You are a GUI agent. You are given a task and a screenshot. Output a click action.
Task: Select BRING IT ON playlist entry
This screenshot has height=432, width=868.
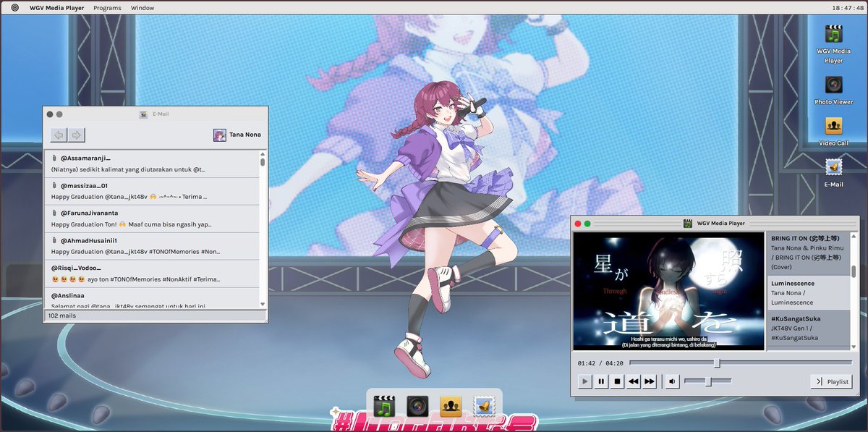pos(808,253)
